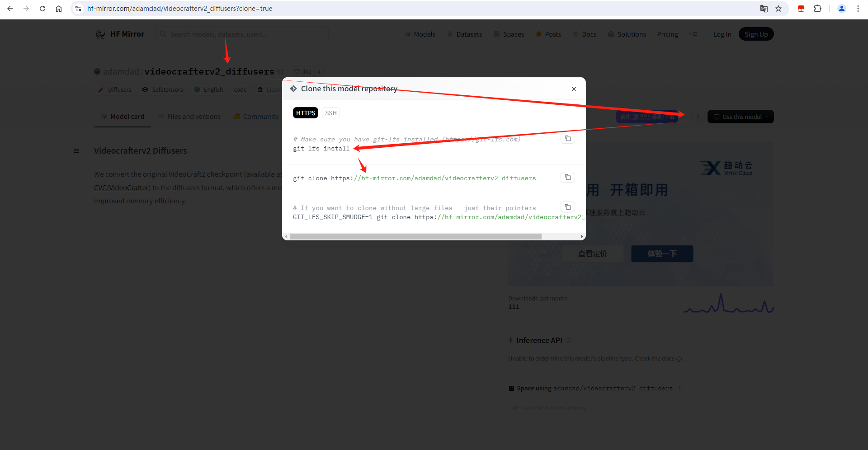Switch to Files and versions tab
Viewport: 868px width, 450px height.
pos(189,117)
